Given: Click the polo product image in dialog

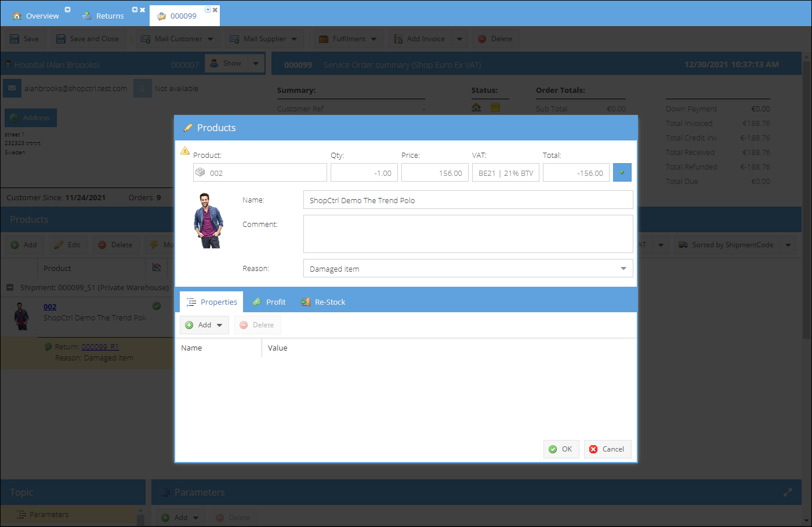Looking at the screenshot, I should pyautogui.click(x=208, y=221).
